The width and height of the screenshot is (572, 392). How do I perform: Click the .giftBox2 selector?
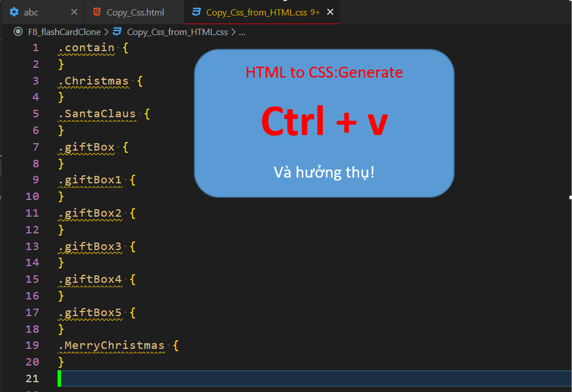[x=90, y=213]
